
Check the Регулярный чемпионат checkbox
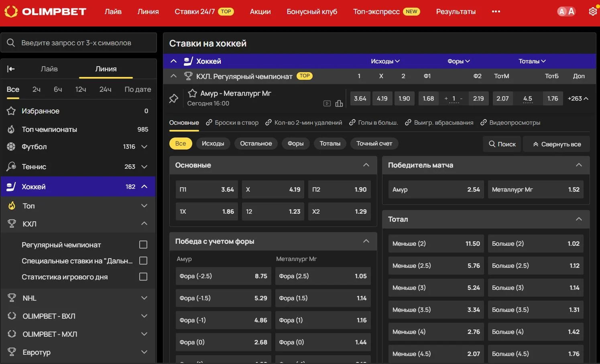coord(143,245)
